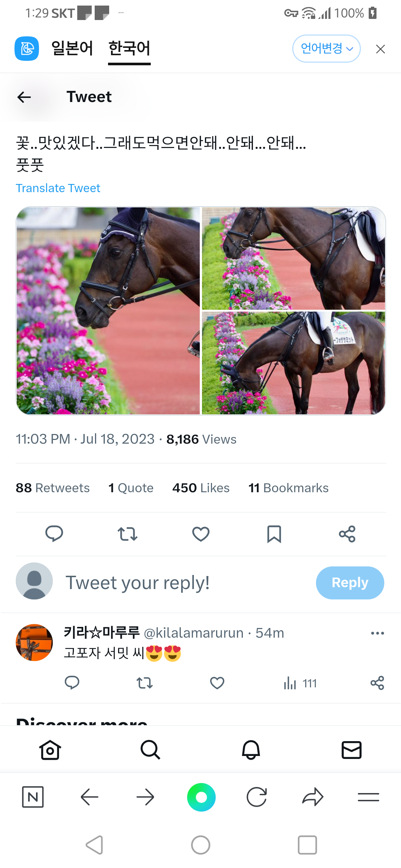Bookmark the tweet

[x=274, y=534]
